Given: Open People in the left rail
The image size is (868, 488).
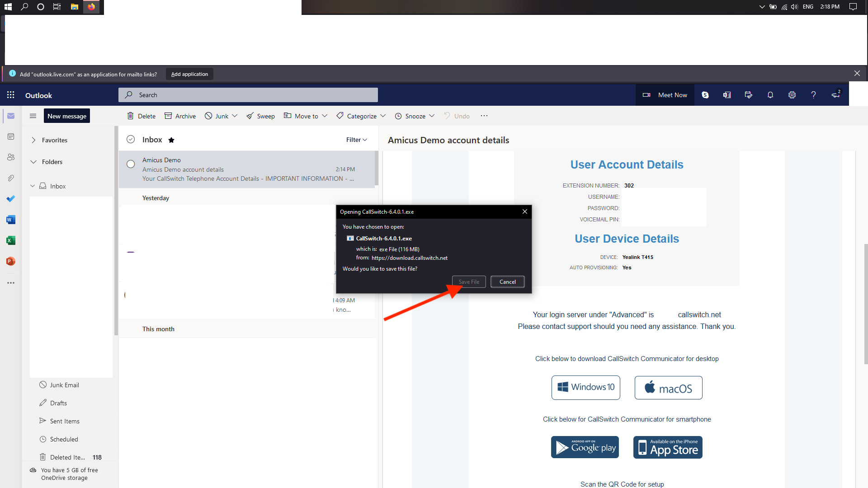Looking at the screenshot, I should click(x=11, y=157).
